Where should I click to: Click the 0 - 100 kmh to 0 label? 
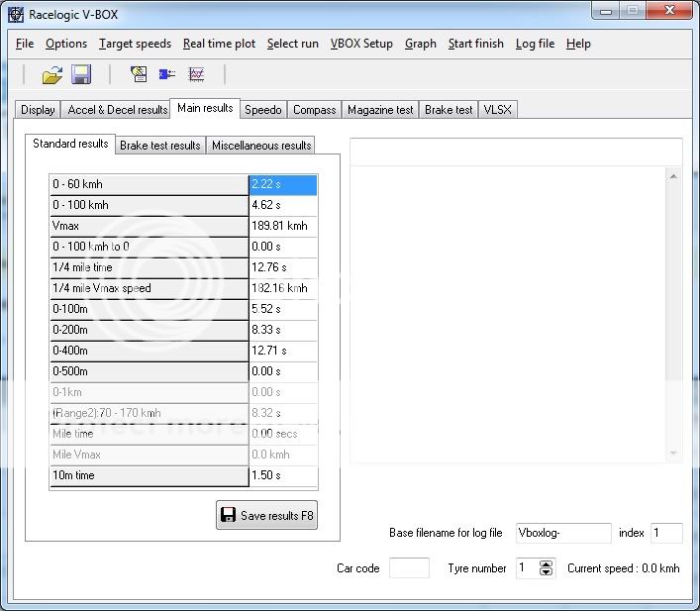pyautogui.click(x=150, y=247)
